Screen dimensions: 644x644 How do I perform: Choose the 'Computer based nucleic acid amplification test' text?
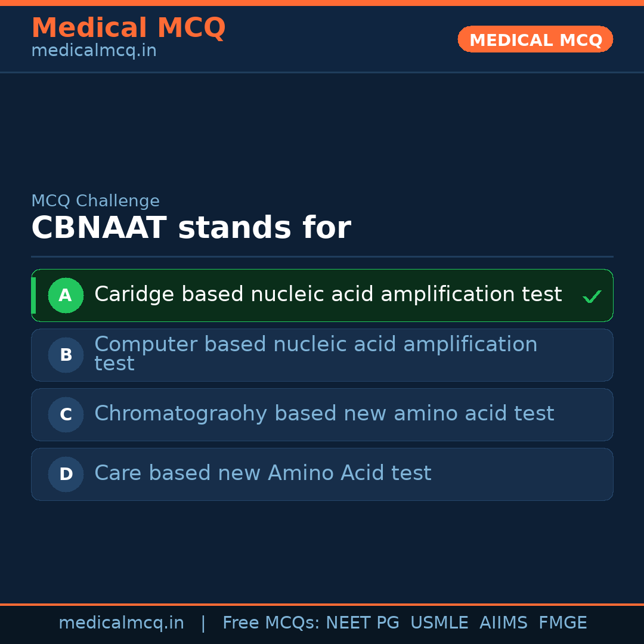[x=315, y=354]
